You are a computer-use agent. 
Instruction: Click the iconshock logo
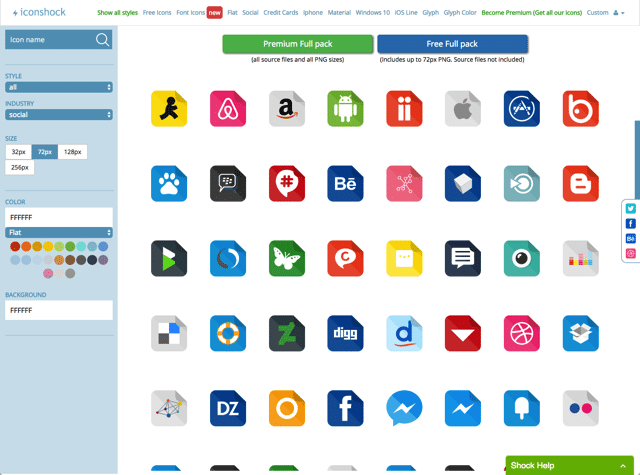tap(39, 12)
